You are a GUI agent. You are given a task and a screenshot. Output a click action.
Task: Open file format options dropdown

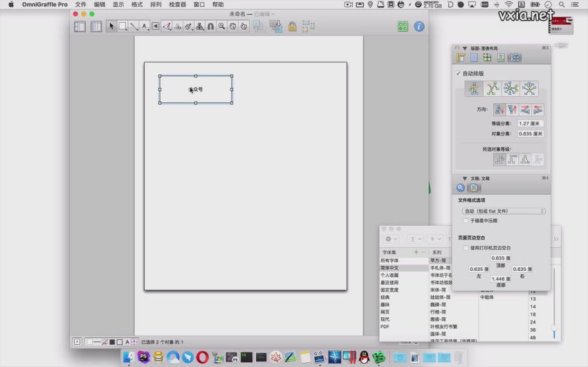[x=504, y=211]
